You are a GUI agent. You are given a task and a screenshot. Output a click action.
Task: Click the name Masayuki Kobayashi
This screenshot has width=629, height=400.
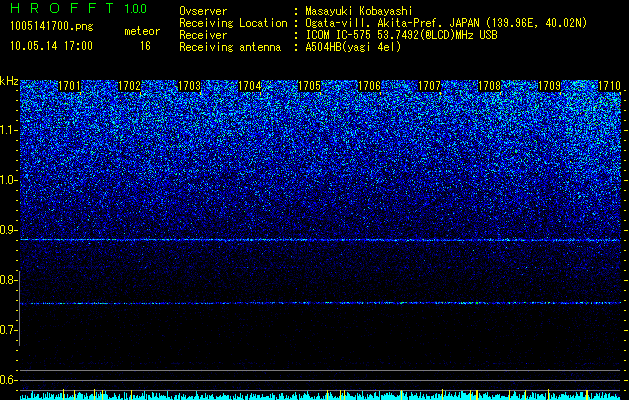pyautogui.click(x=359, y=11)
